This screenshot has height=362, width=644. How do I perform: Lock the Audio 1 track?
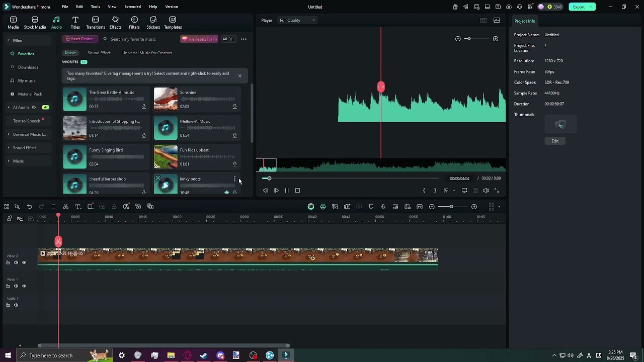click(x=8, y=305)
